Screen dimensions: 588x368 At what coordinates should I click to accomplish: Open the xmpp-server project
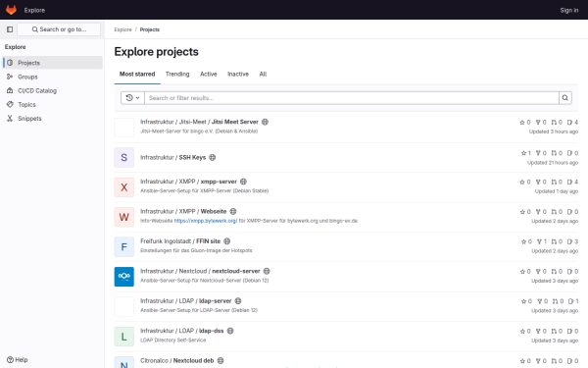188,182
